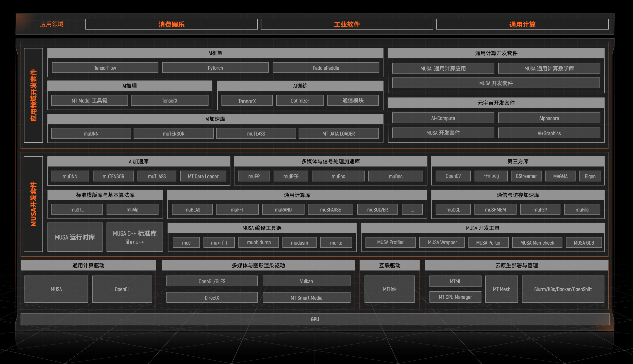Click the MT DATA LOADER box
The width and height of the screenshot is (633, 364).
coord(338,134)
